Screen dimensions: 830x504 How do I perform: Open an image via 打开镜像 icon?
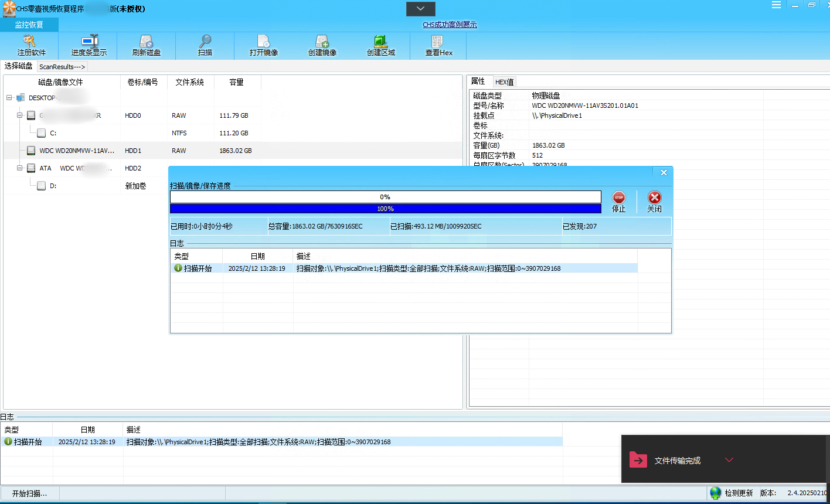(x=264, y=41)
